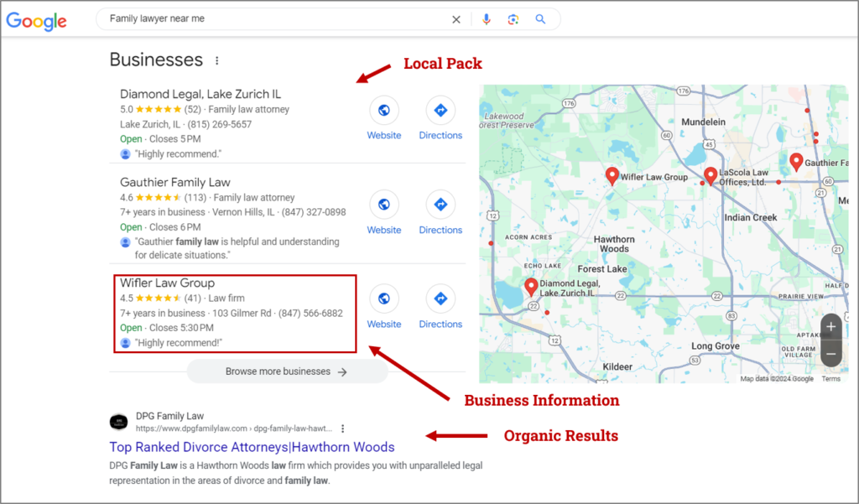Open the Website icon for Gauthier Family Law

tap(383, 205)
